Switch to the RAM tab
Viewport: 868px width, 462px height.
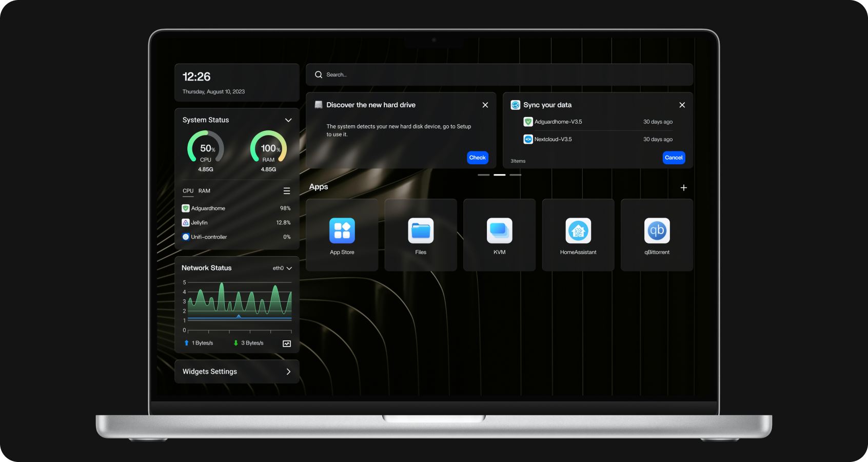click(x=204, y=190)
